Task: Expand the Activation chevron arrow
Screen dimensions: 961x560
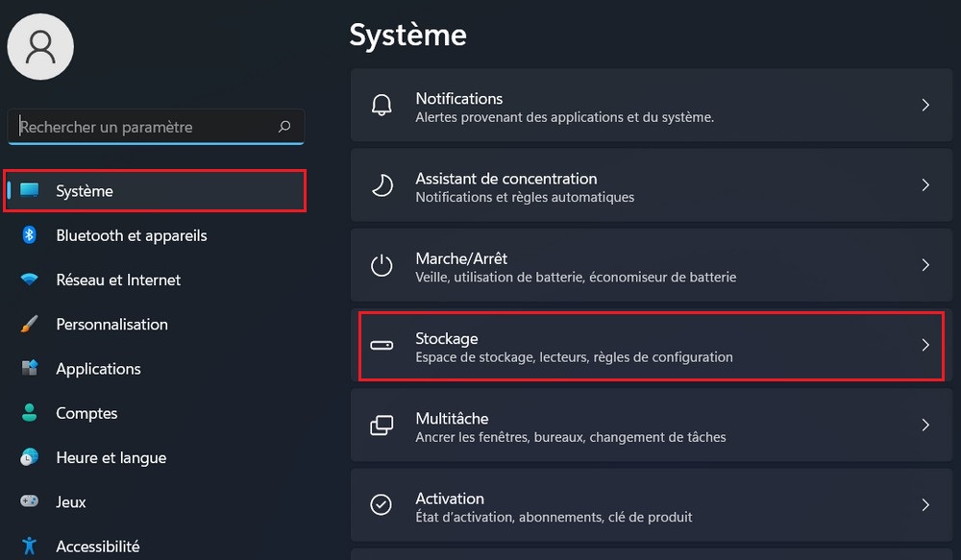Action: pyautogui.click(x=925, y=504)
